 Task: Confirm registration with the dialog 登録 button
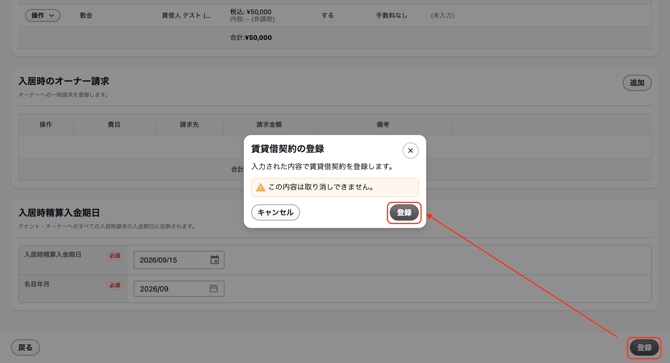(x=404, y=212)
